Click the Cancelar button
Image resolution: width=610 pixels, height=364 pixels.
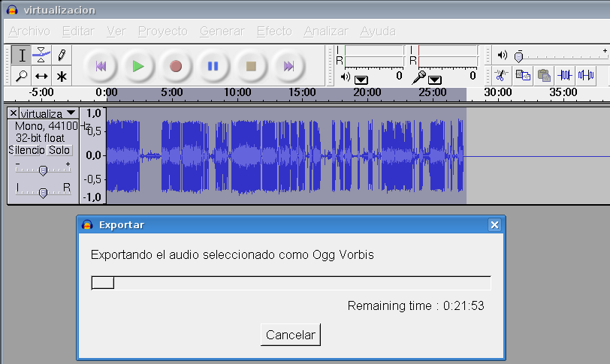291,335
